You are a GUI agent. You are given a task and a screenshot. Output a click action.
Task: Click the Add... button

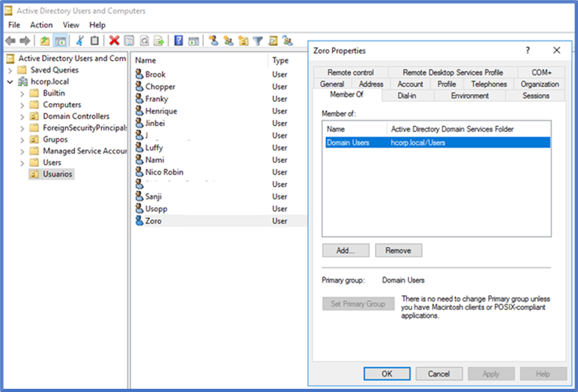point(345,250)
